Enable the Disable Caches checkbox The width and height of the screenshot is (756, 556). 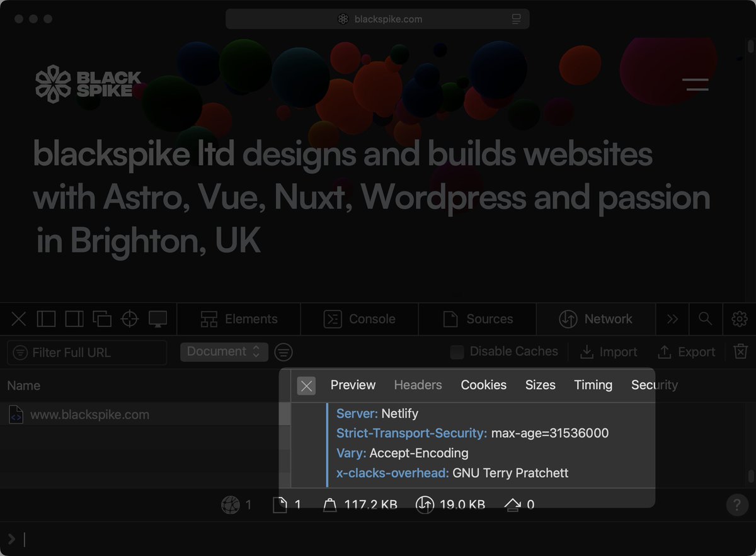pyautogui.click(x=457, y=352)
